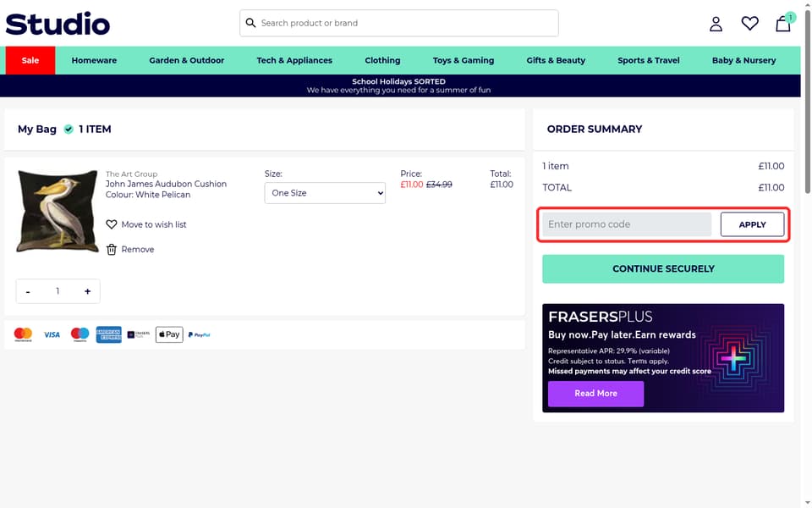Click the School Holidays SORTED banner
The width and height of the screenshot is (812, 508).
[x=398, y=86]
